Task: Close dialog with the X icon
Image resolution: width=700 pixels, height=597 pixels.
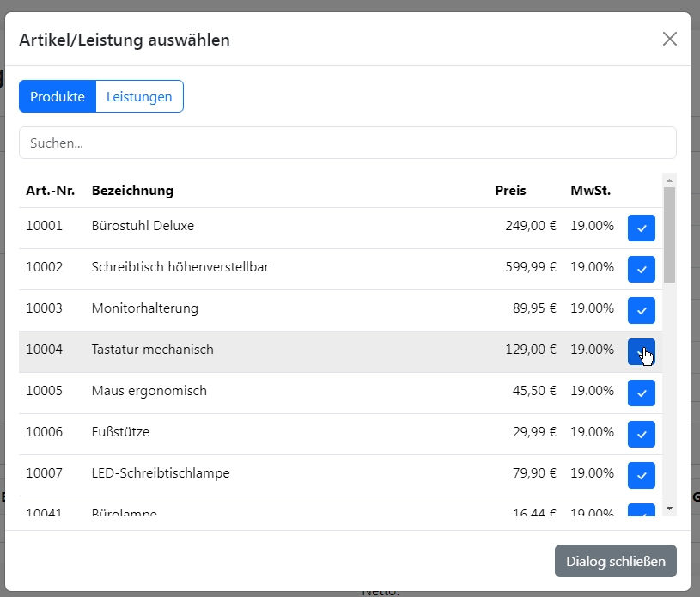Action: tap(670, 39)
